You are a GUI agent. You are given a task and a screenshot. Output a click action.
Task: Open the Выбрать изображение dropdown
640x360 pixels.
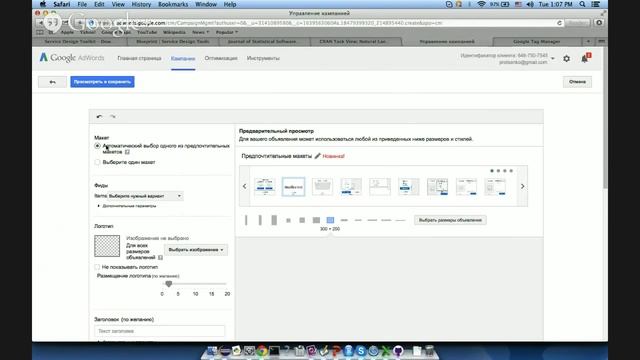[x=196, y=250]
